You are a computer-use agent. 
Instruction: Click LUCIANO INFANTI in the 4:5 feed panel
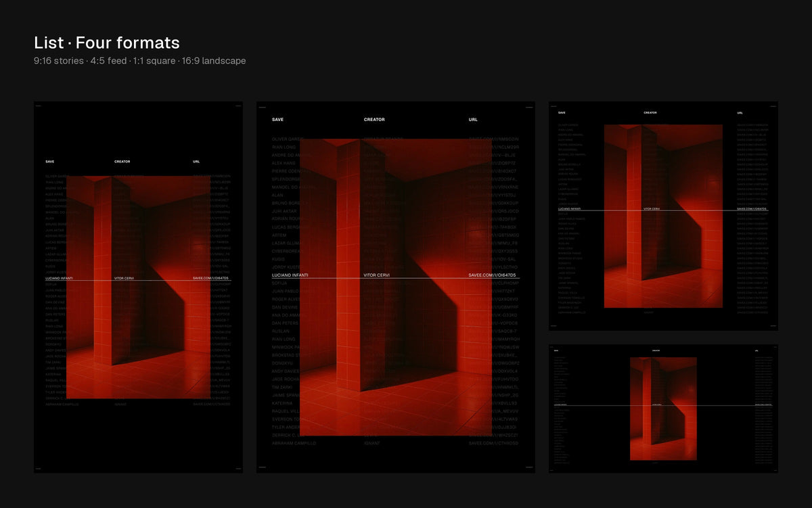point(290,275)
